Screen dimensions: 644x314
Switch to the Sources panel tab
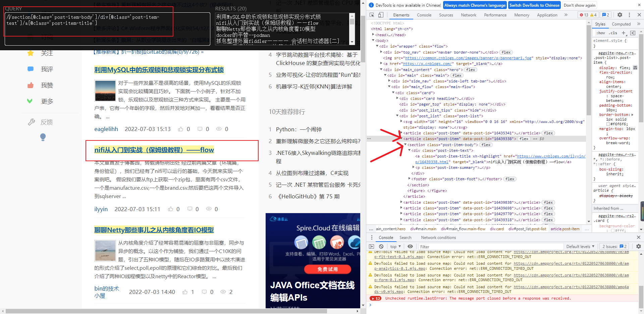pyautogui.click(x=446, y=15)
